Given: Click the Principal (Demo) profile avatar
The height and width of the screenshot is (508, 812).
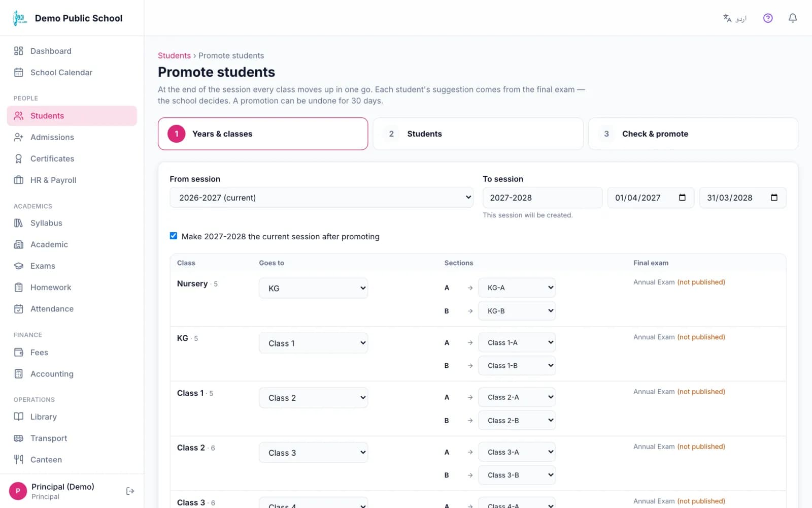Looking at the screenshot, I should click(x=18, y=491).
